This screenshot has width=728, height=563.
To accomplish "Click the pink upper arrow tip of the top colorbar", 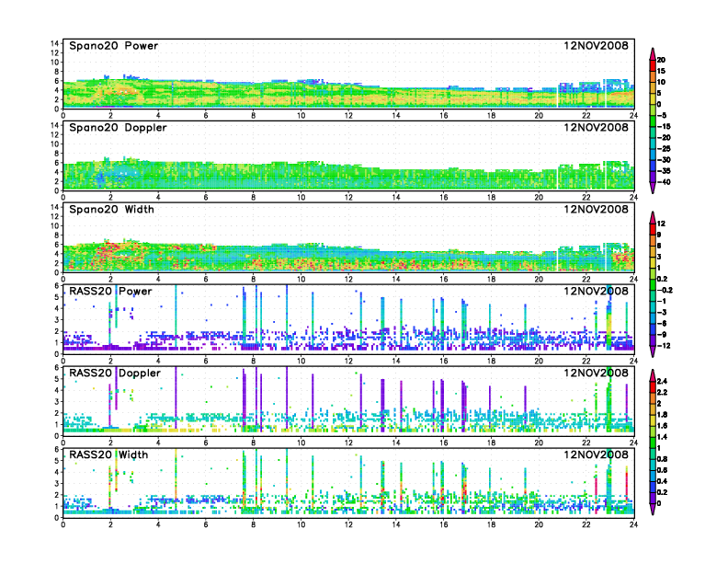I will coord(653,53).
